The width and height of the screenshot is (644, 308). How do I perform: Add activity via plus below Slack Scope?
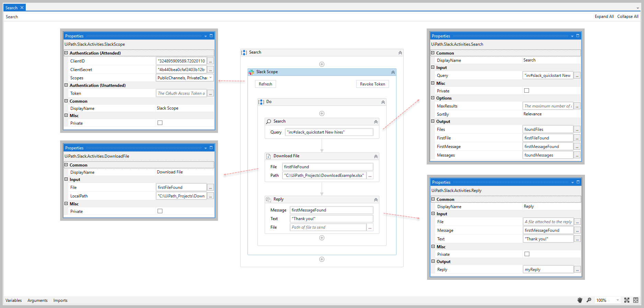322,259
